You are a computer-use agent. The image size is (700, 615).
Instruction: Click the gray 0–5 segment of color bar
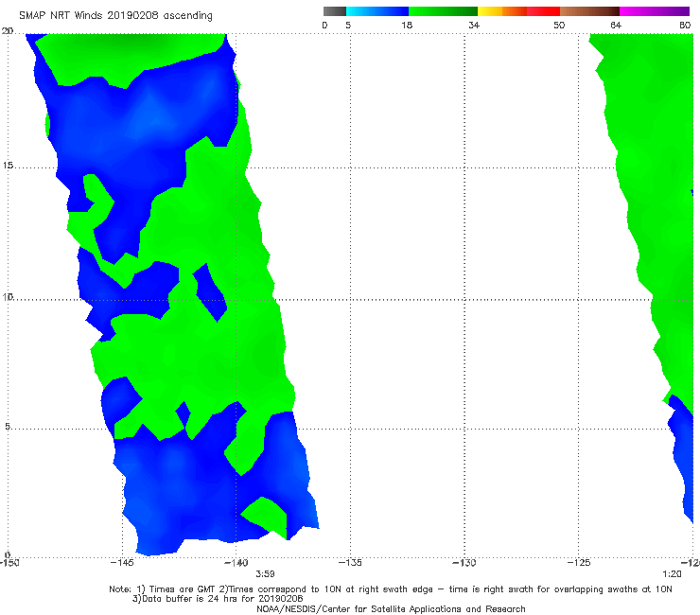pyautogui.click(x=334, y=11)
